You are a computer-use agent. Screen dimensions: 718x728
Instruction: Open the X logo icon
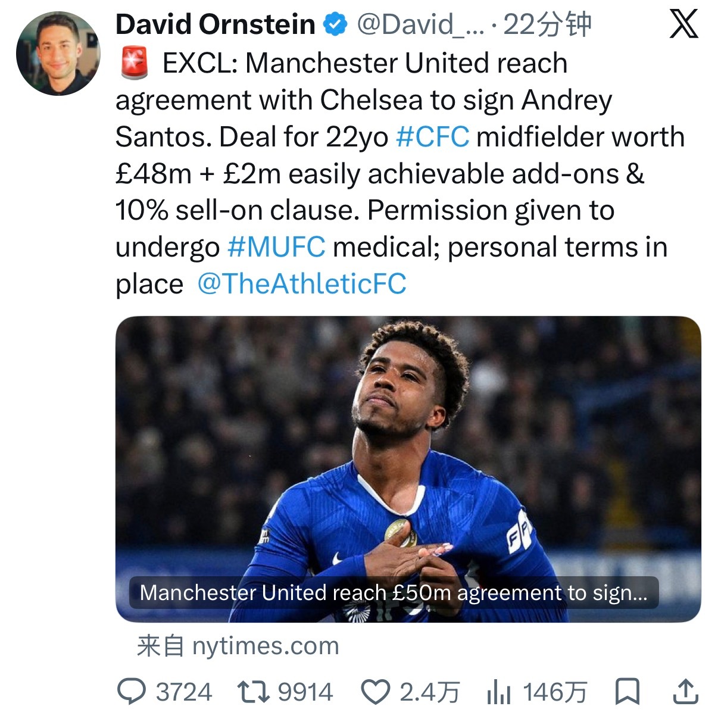tap(683, 24)
